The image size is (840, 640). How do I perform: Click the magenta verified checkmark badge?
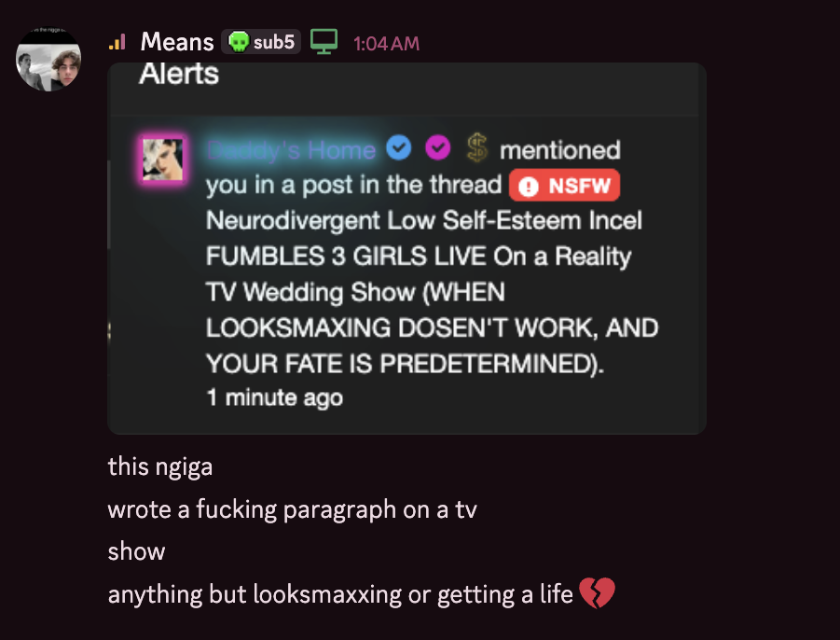[x=437, y=147]
